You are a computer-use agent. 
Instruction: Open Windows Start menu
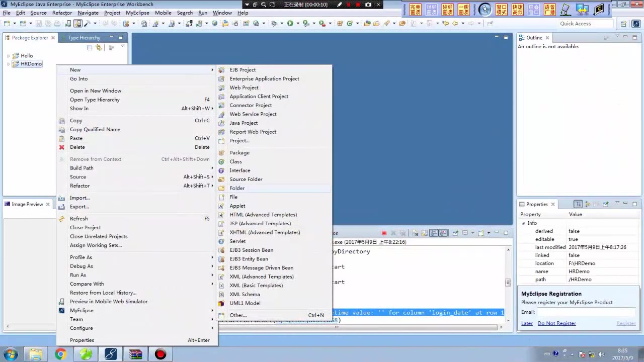tap(11, 354)
